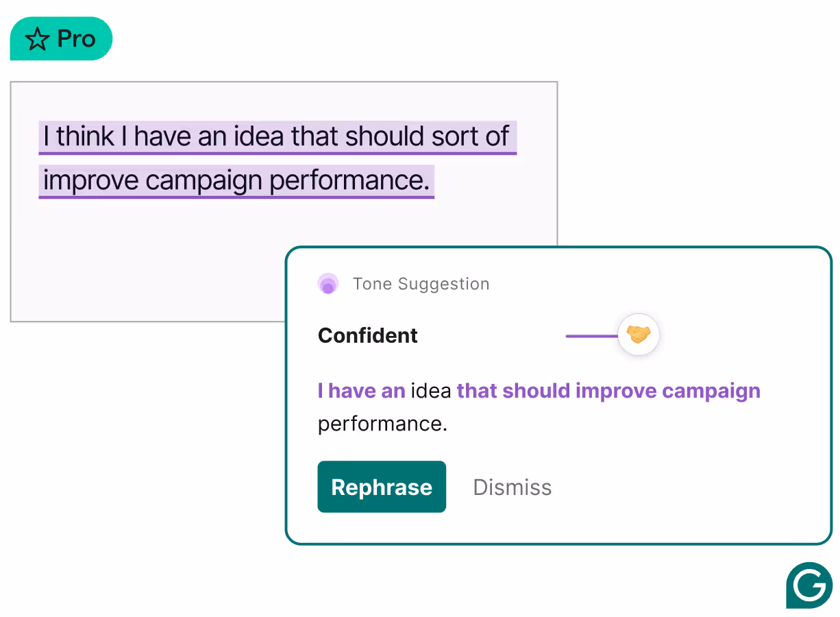Viewport: 840px width, 617px height.
Task: Click the Pro badge label
Action: [77, 39]
